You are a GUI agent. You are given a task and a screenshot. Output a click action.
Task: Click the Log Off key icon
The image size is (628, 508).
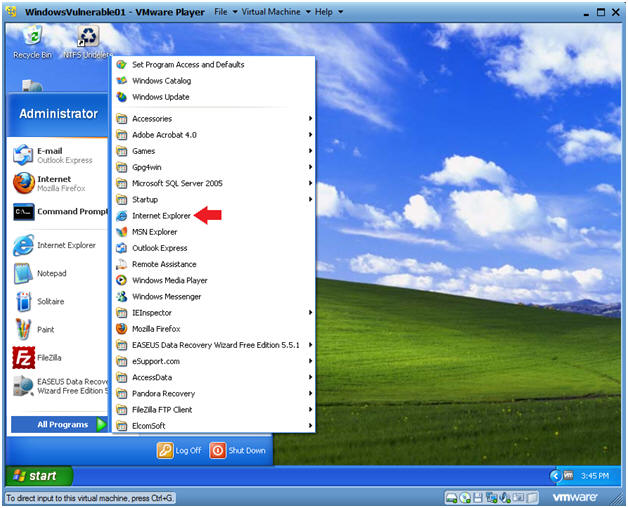165,450
